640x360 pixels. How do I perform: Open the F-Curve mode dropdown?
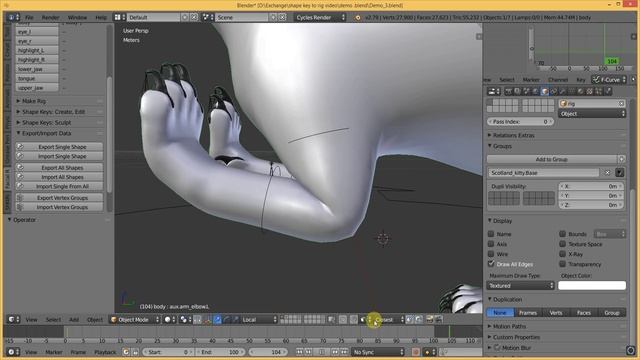609,80
